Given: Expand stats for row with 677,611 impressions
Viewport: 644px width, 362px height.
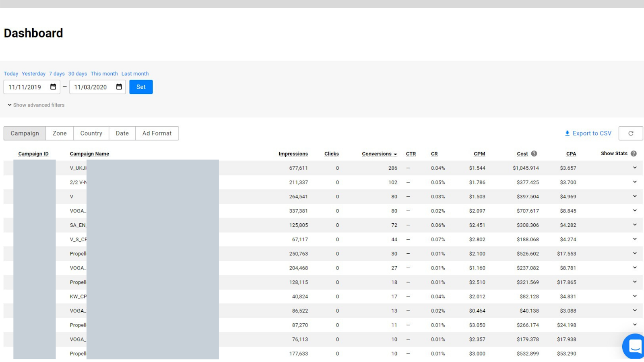Looking at the screenshot, I should pos(635,168).
